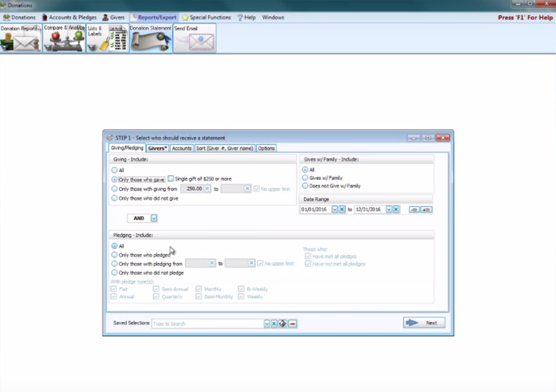This screenshot has height=392, width=556.
Task: Open the end date 12/31/2016 dropdown calendar
Action: (x=389, y=209)
